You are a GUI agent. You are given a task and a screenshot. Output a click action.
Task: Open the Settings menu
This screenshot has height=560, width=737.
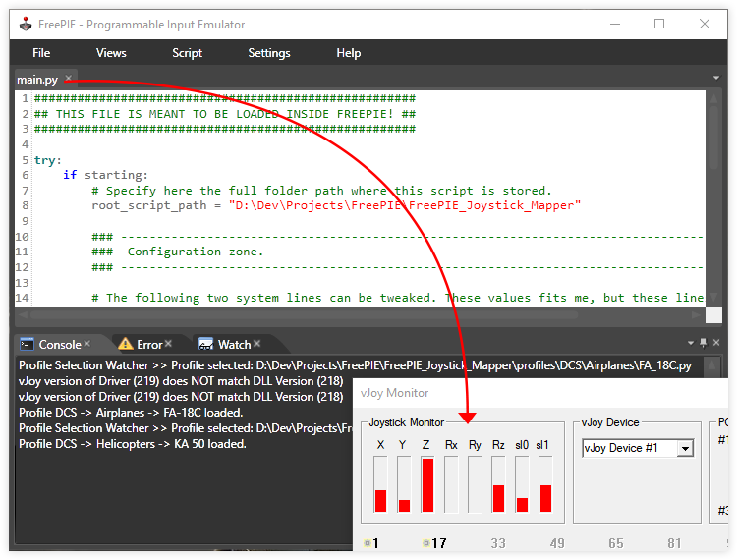point(269,53)
